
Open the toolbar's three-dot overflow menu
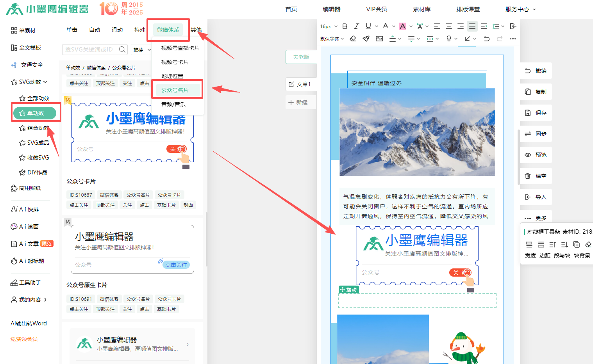coord(513,39)
